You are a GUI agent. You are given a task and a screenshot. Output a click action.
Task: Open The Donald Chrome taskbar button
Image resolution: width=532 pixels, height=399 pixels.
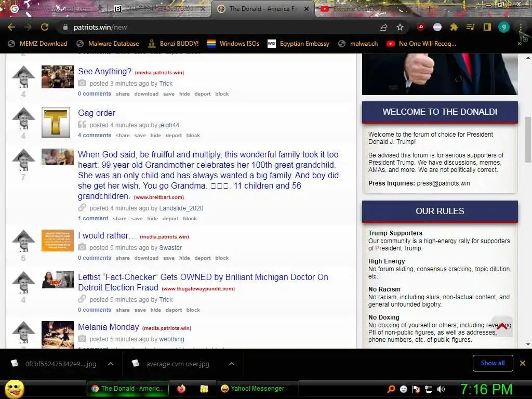(x=128, y=389)
